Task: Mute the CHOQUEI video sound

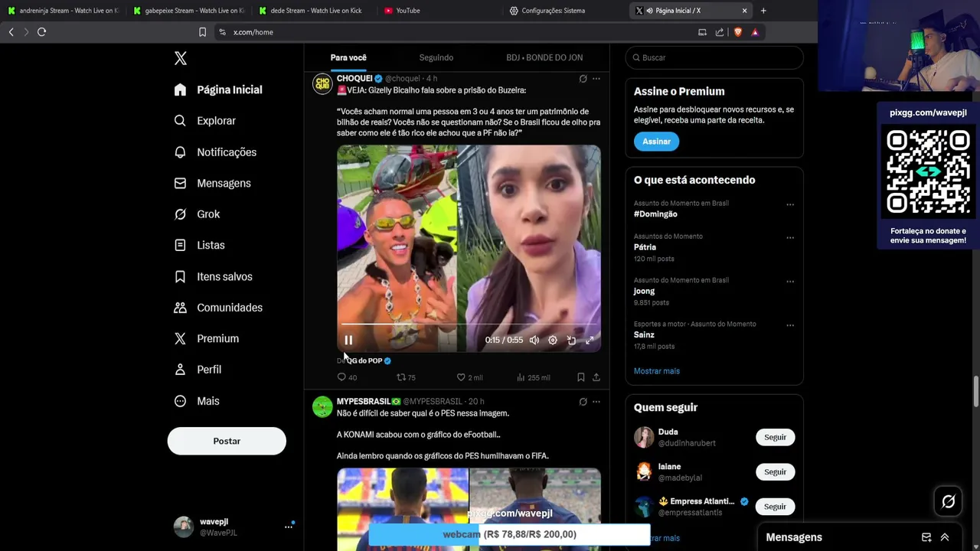Action: click(534, 340)
